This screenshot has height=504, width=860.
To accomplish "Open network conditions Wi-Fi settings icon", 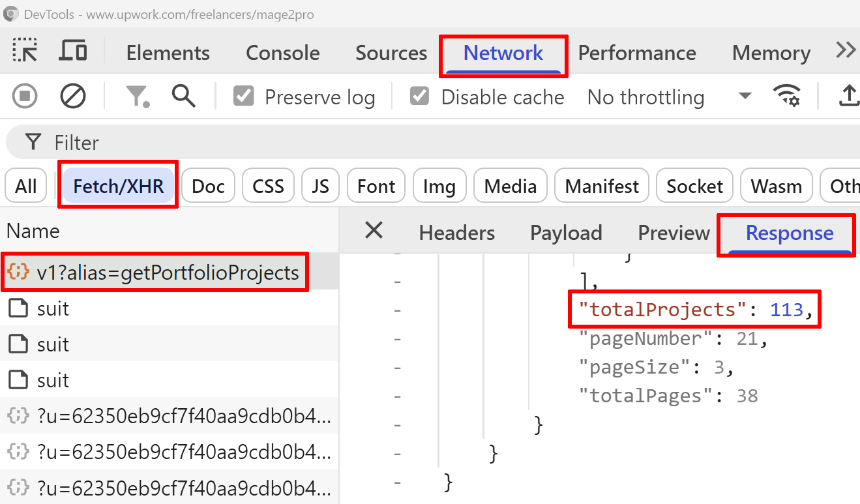I will [787, 97].
